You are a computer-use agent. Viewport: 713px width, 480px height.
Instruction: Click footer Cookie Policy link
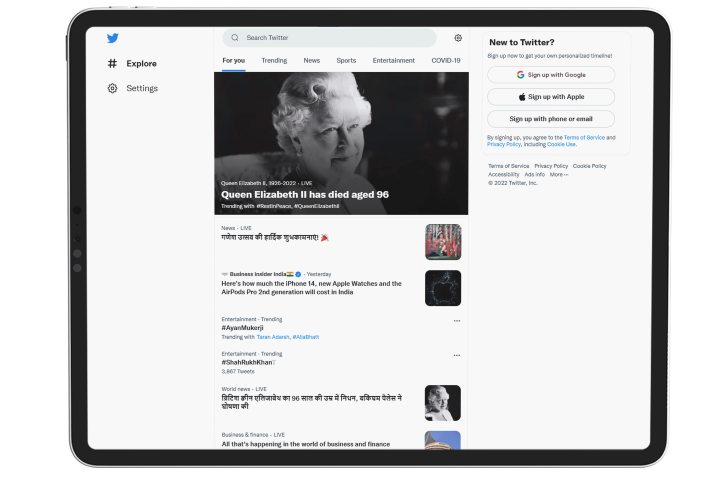point(589,166)
